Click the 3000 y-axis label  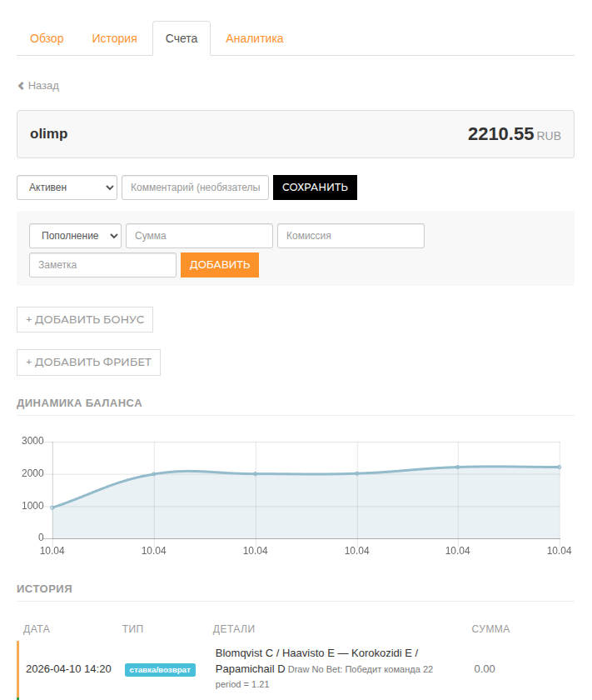32,441
